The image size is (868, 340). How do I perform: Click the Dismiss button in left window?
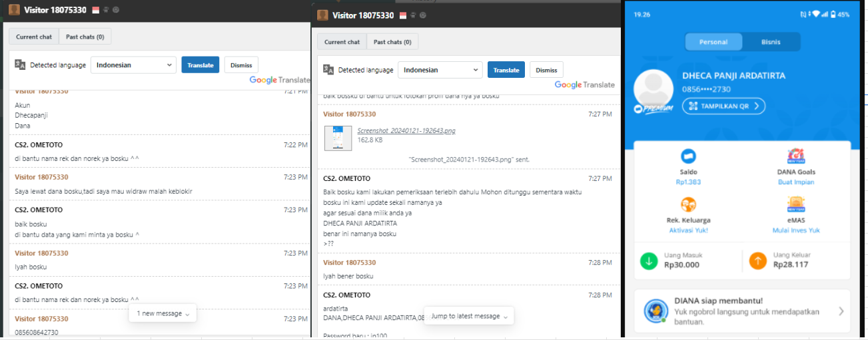(x=241, y=65)
